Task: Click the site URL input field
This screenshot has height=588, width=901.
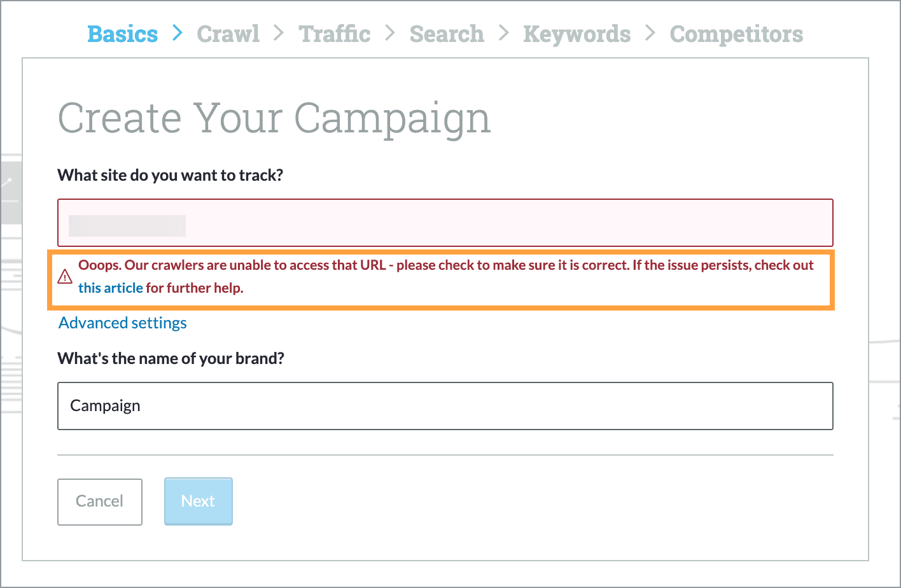Action: click(x=445, y=223)
